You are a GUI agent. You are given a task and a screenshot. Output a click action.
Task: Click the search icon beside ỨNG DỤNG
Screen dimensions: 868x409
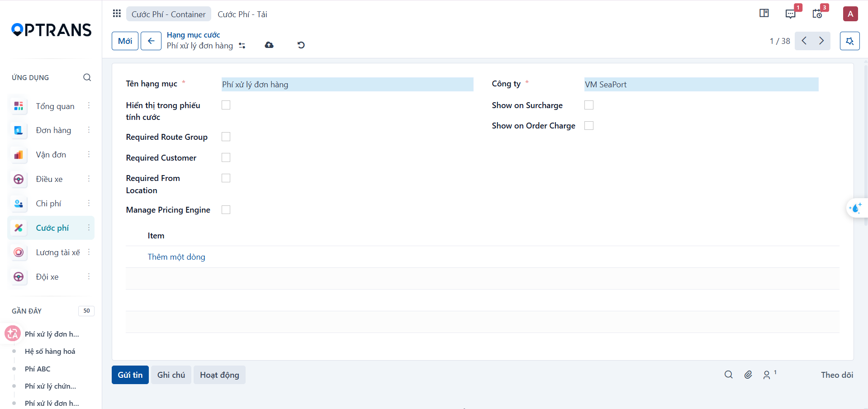tap(87, 77)
